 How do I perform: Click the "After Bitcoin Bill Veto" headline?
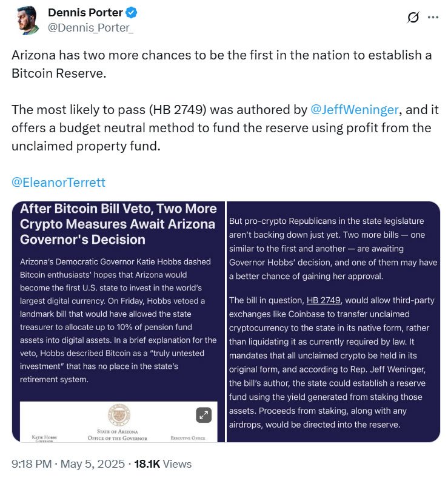coord(118,224)
